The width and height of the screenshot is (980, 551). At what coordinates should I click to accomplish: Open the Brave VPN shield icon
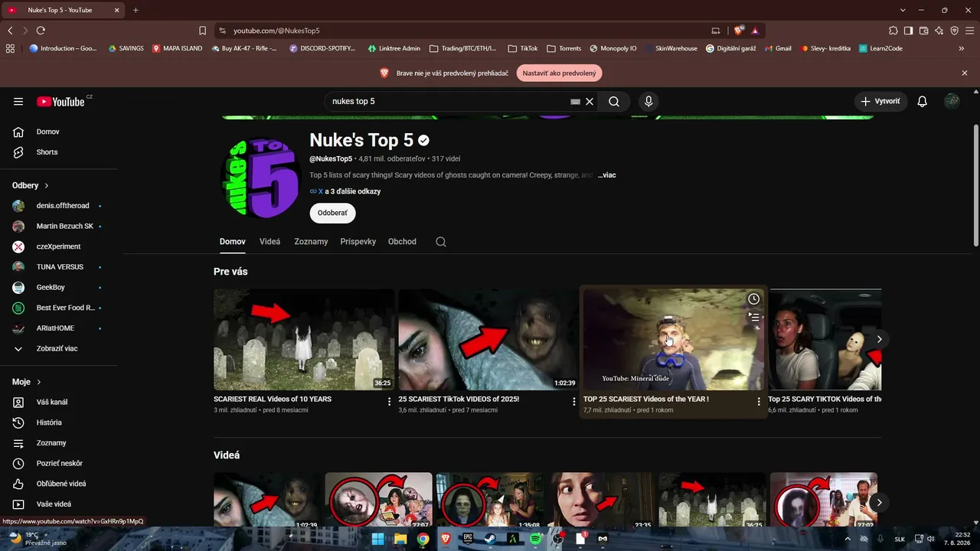(955, 31)
